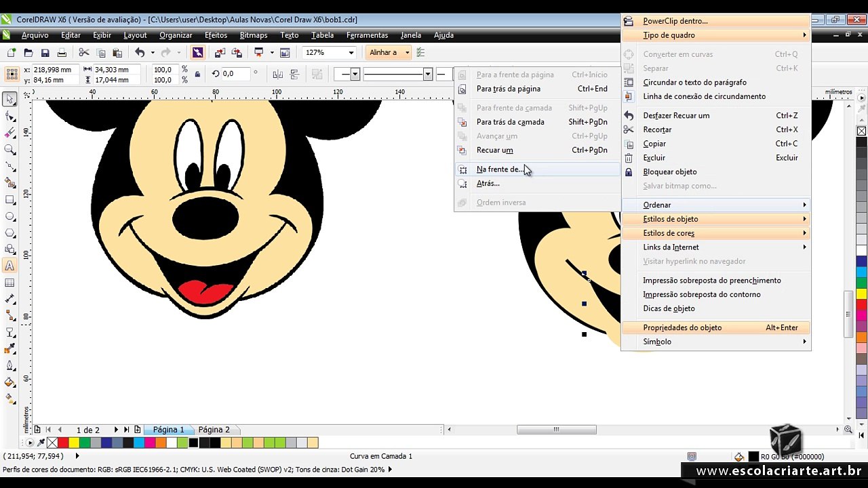
Task: Choose Propriedades do objeto
Action: click(x=716, y=327)
